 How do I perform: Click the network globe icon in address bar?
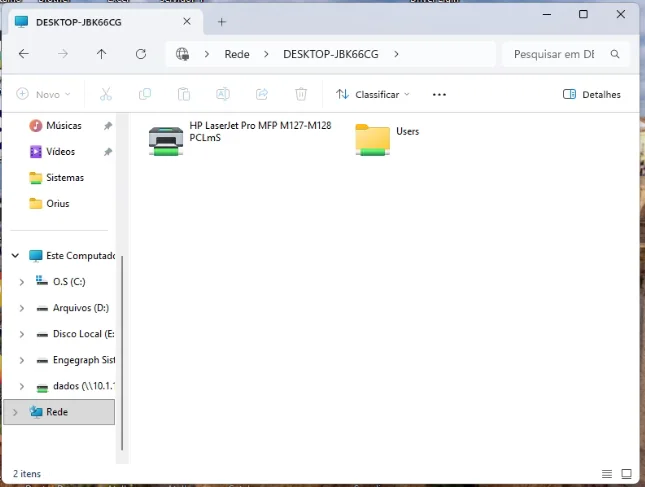point(182,54)
